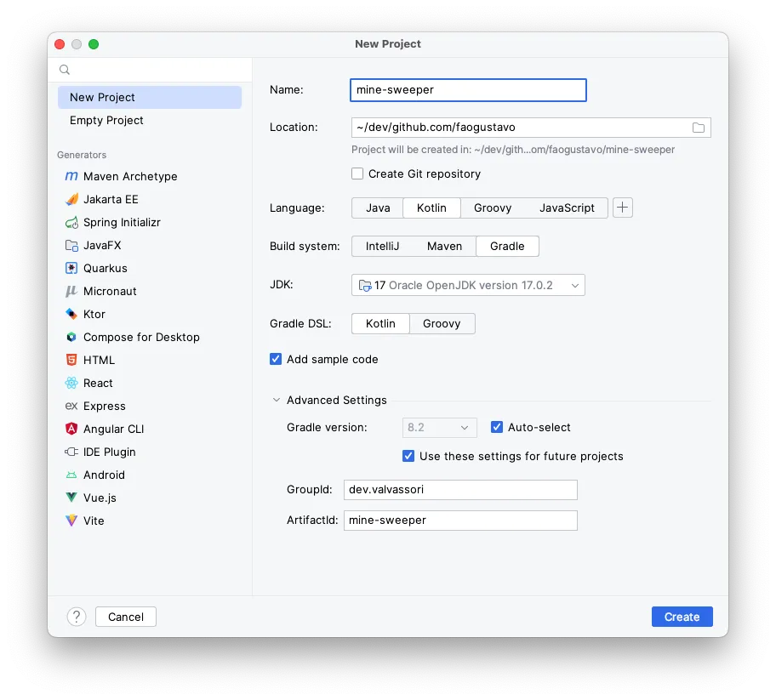Add another language with plus button

coord(623,208)
